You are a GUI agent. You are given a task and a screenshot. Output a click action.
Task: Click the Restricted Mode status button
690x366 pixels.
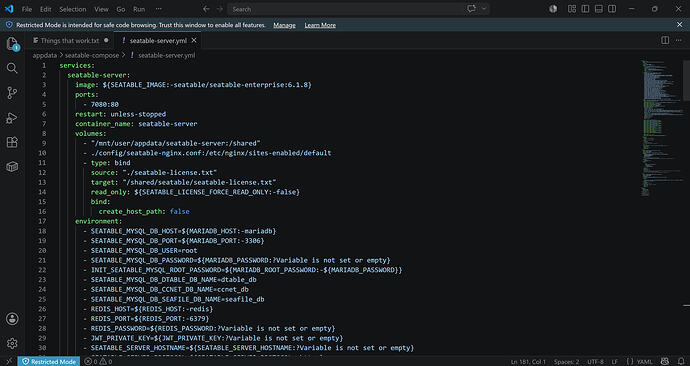[x=49, y=362]
